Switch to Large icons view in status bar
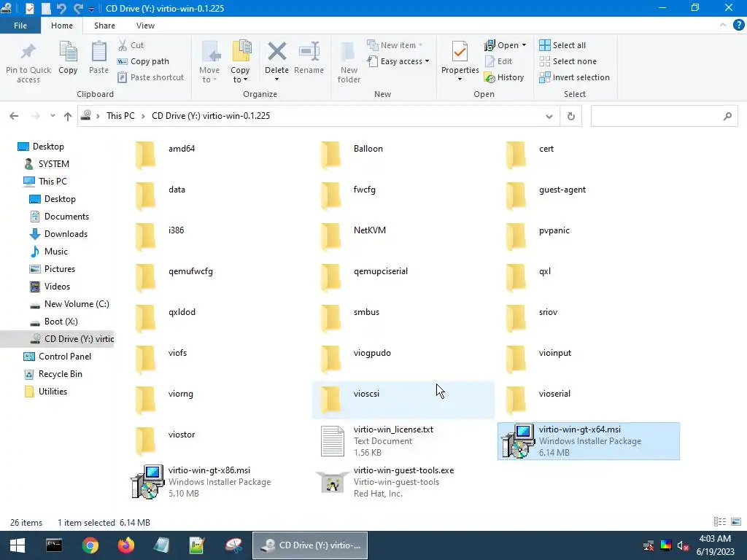The width and height of the screenshot is (747, 560). click(736, 522)
